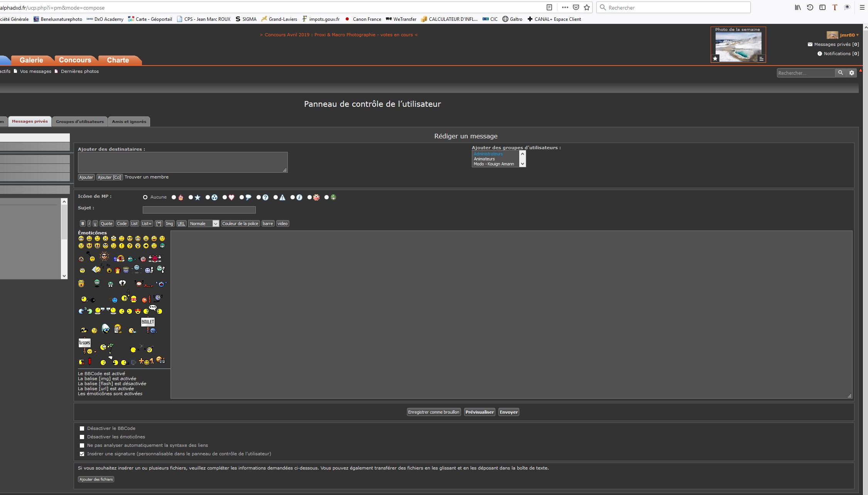Open the Firefox library icon
868x495 pixels.
click(x=798, y=7)
